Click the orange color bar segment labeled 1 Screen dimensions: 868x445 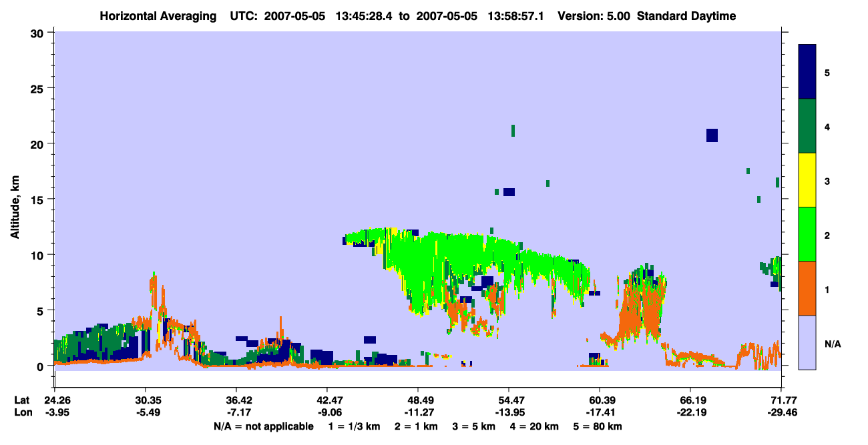[x=807, y=288]
